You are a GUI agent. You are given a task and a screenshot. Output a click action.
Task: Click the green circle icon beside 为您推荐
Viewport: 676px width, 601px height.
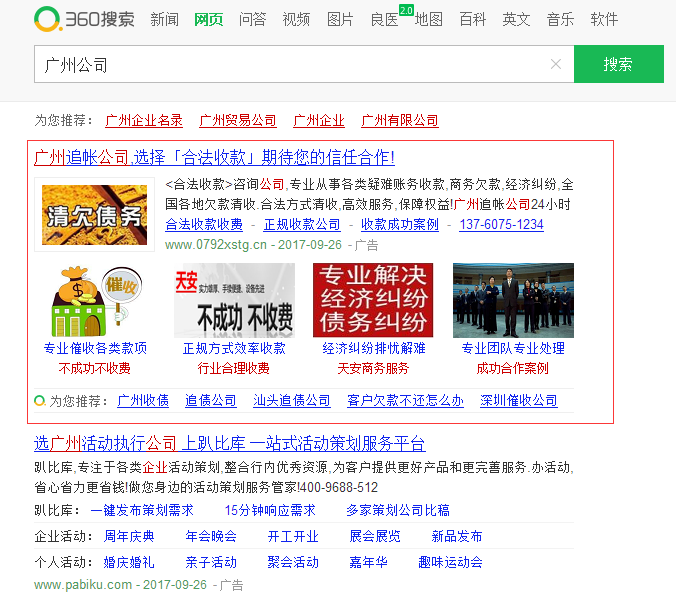pos(39,400)
